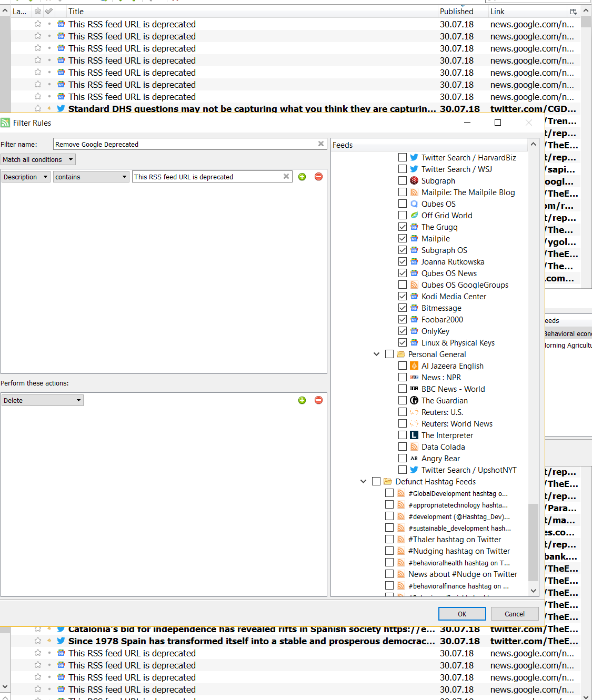Select the Since 1978 Spain headline row
The width and height of the screenshot is (592, 700).
295,641
